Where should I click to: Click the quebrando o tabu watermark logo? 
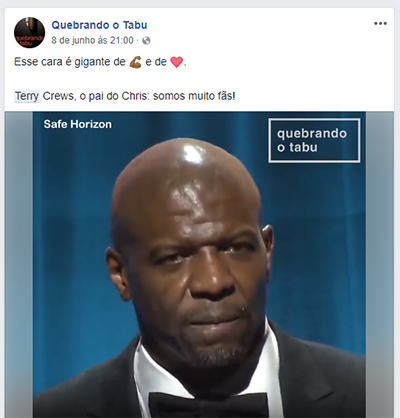coord(314,140)
